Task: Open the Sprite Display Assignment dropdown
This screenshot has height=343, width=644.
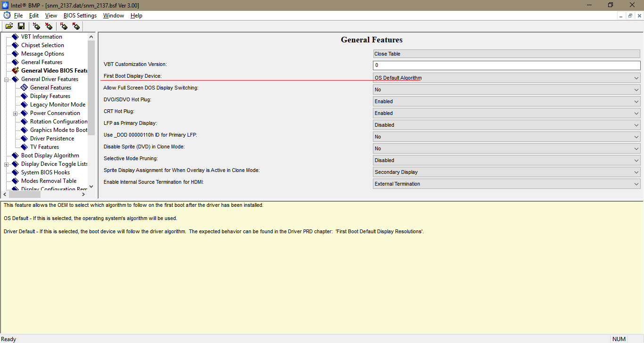Action: pyautogui.click(x=507, y=172)
